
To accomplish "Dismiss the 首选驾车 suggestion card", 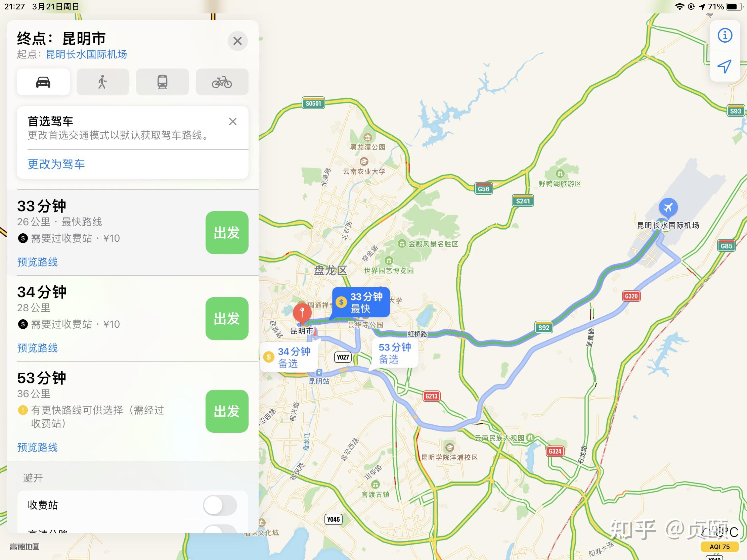I will (233, 122).
